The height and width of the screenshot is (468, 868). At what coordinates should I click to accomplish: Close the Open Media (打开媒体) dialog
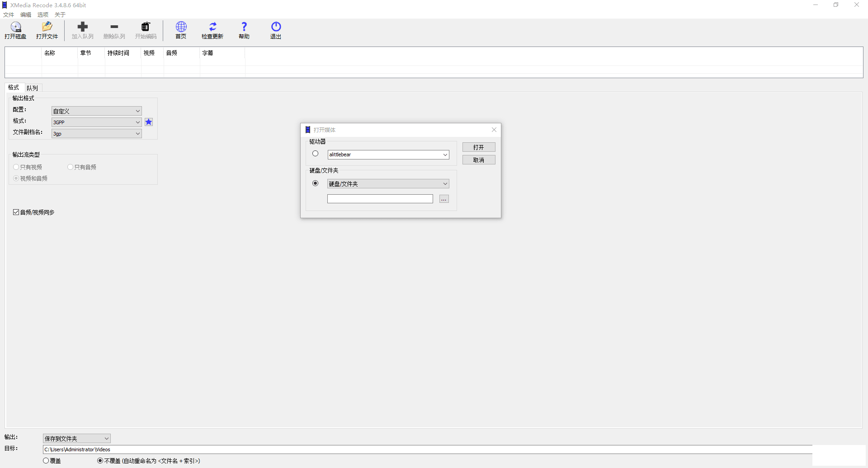pos(494,130)
